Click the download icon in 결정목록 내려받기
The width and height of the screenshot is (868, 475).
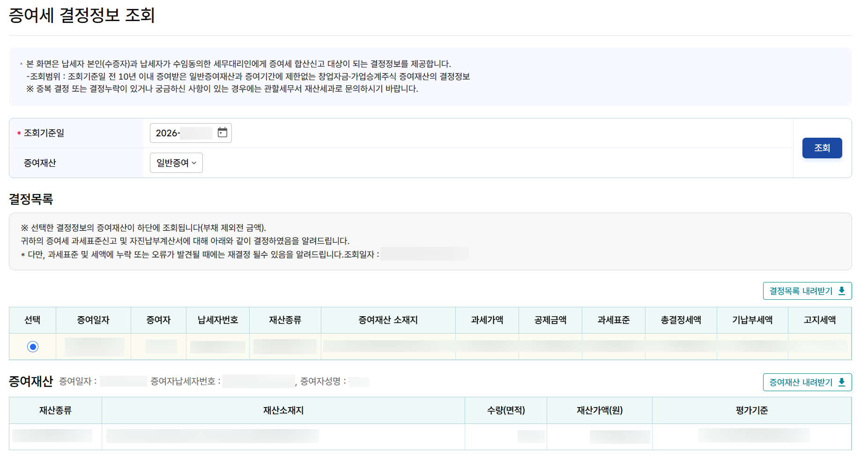[842, 291]
